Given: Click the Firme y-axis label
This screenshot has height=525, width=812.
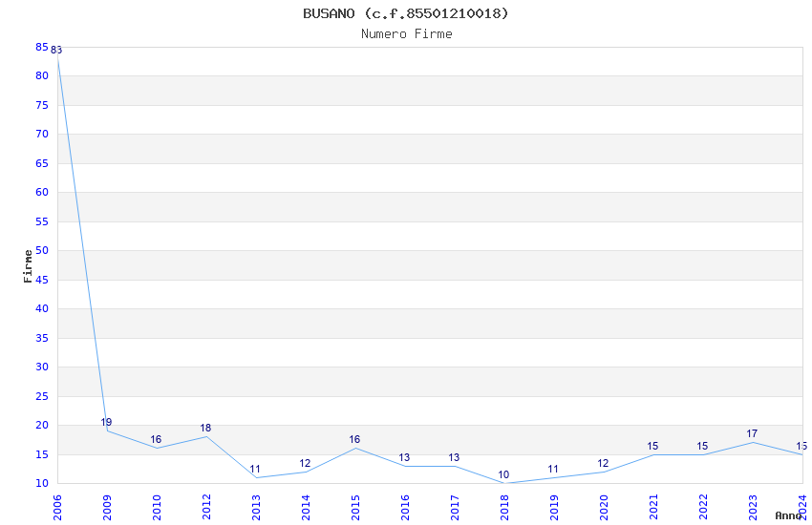Looking at the screenshot, I should [x=28, y=266].
